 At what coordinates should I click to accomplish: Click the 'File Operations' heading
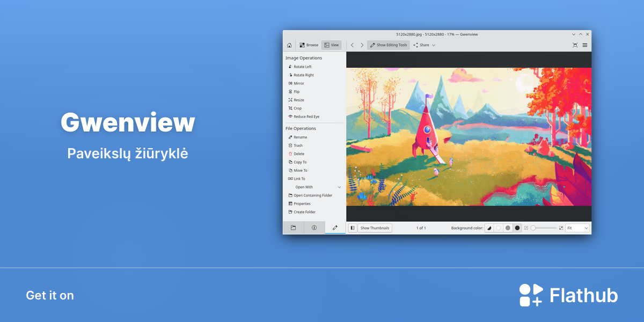point(301,128)
